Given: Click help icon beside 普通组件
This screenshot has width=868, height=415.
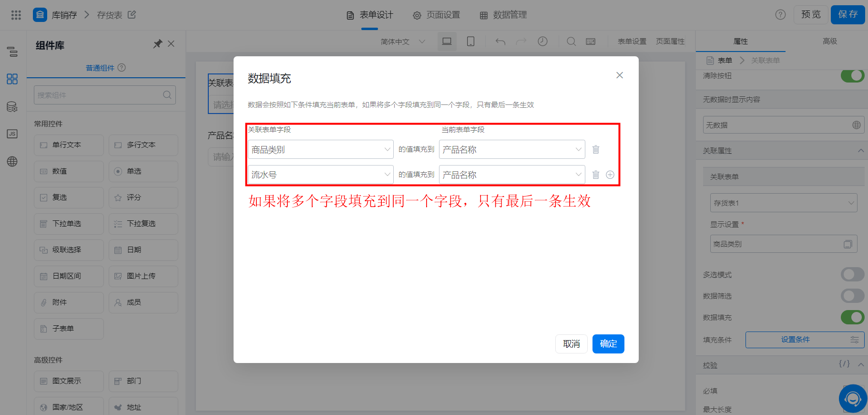Looking at the screenshot, I should (122, 68).
